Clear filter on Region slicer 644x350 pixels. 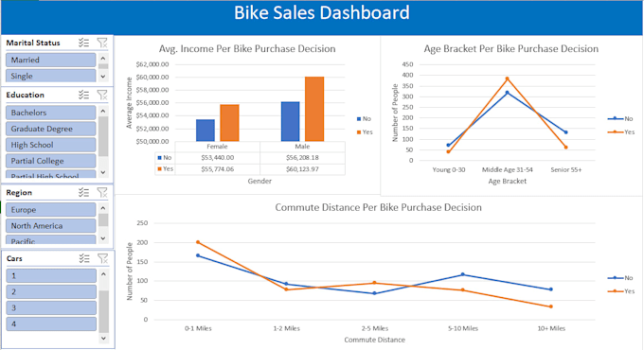coord(102,192)
